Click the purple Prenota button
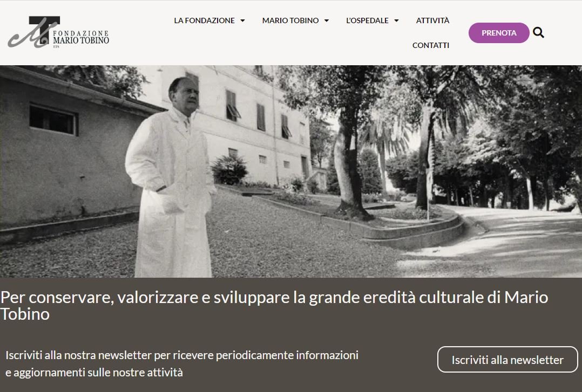The image size is (582, 392). point(499,33)
